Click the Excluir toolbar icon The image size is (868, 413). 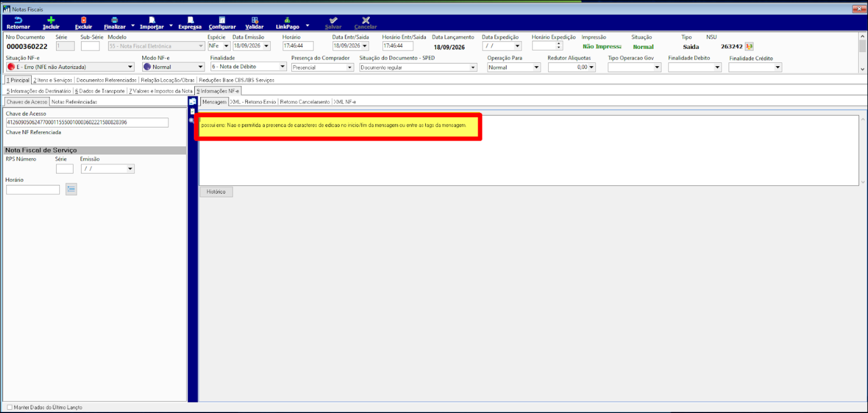(x=83, y=20)
